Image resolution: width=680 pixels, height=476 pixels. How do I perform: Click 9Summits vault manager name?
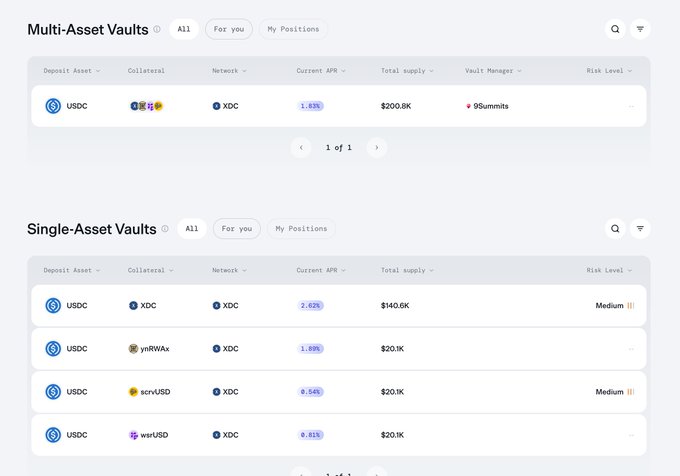tap(490, 106)
